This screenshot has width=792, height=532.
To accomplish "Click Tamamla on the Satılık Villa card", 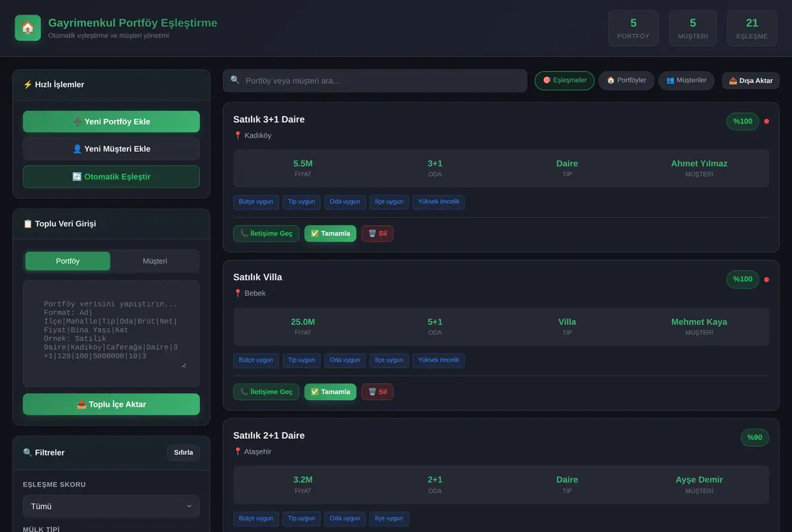I will click(330, 392).
